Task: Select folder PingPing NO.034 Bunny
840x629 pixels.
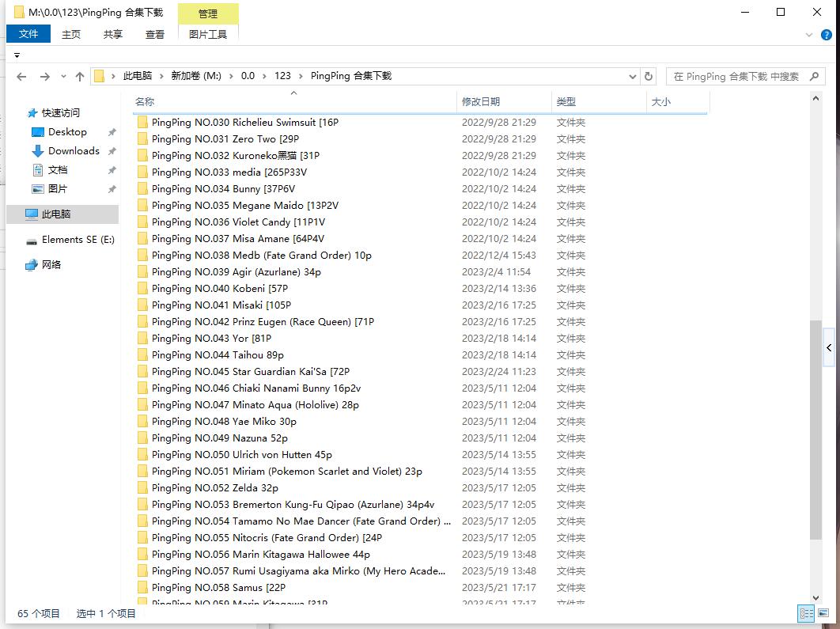Action: point(223,188)
